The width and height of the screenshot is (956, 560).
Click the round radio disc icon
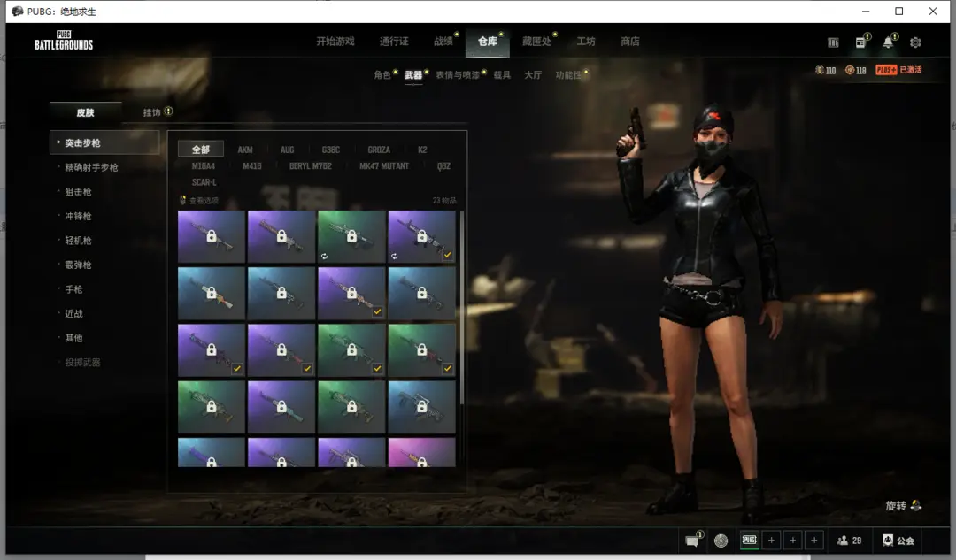click(x=721, y=541)
